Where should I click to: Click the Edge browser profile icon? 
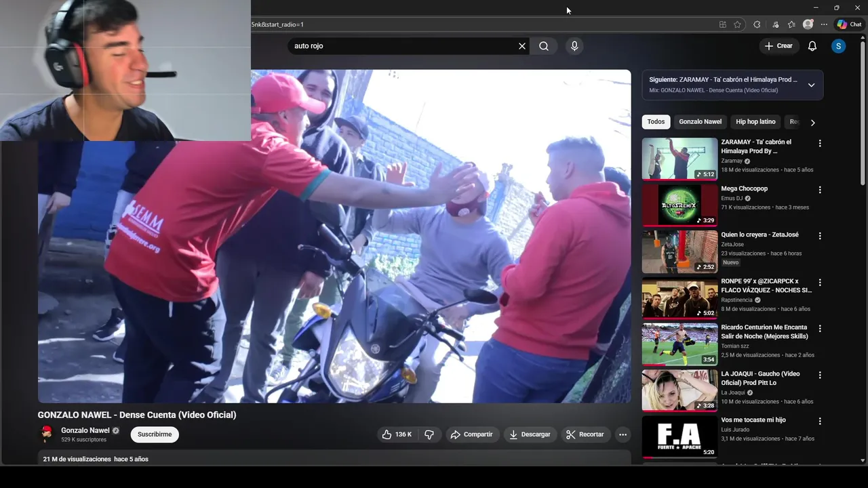808,24
